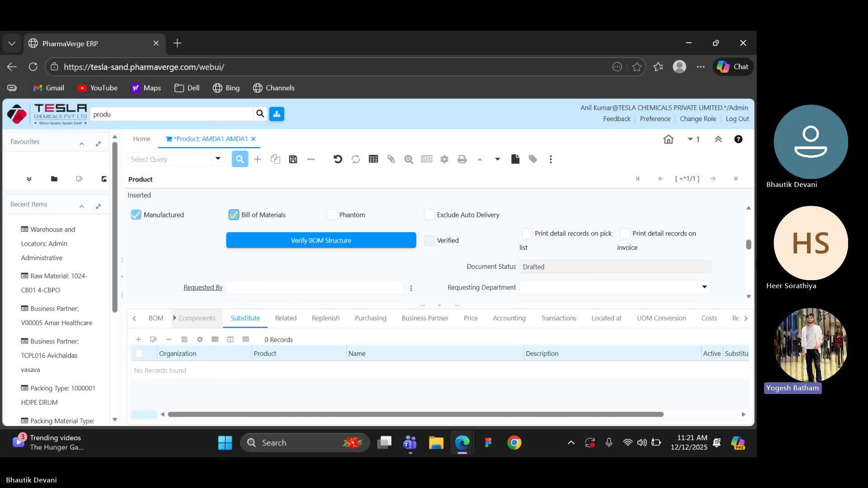Open the Purchasing tab
Screen dimensions: 868x488
pyautogui.click(x=370, y=318)
